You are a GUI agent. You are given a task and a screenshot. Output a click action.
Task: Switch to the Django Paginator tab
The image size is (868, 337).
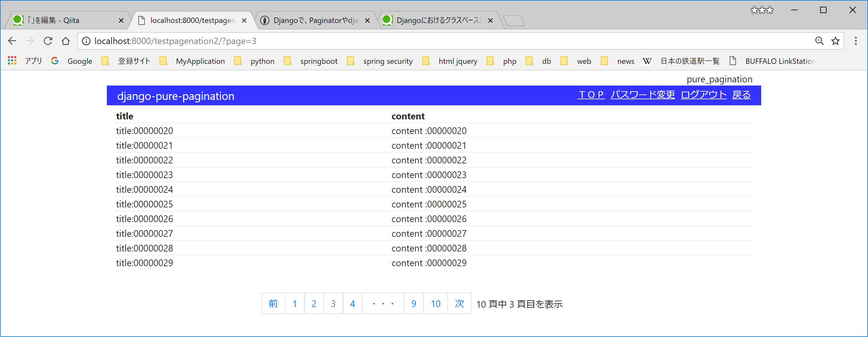[313, 20]
